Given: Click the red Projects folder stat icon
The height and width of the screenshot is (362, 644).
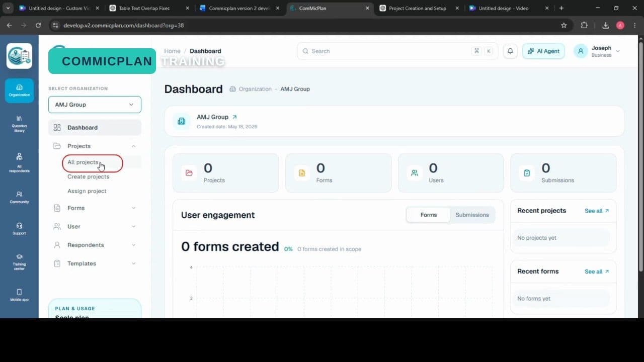Looking at the screenshot, I should click(x=189, y=173).
